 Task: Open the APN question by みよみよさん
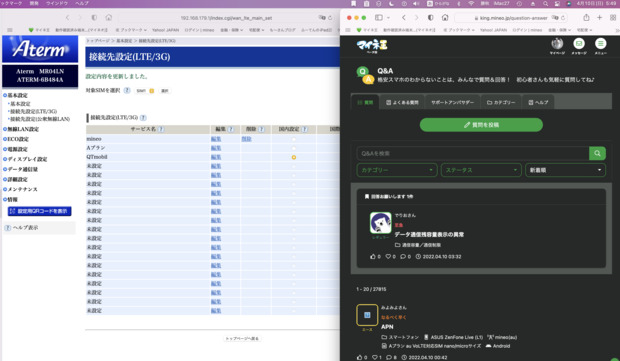point(387,327)
